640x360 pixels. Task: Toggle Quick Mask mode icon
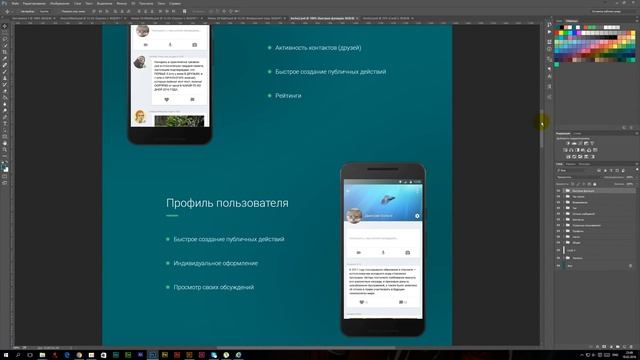(5, 177)
